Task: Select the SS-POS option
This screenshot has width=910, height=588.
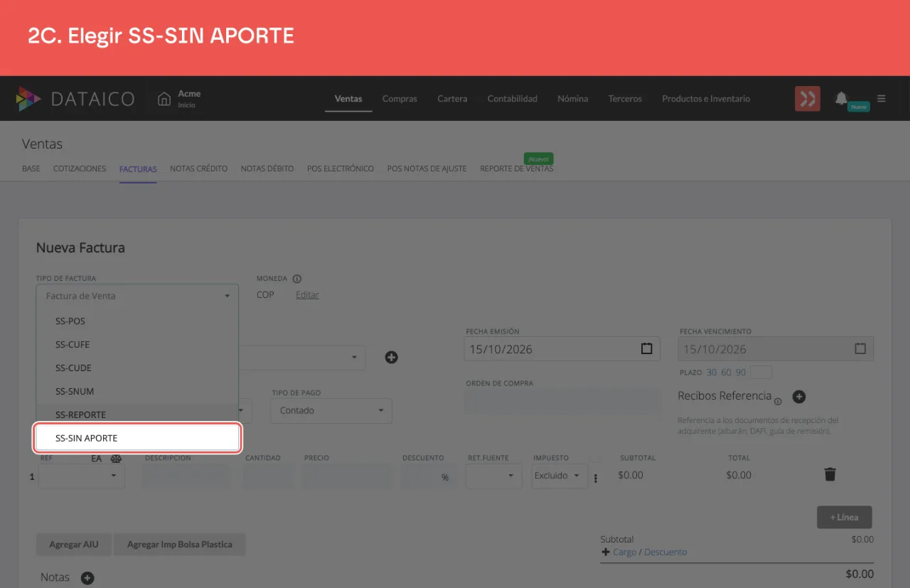Action: pyautogui.click(x=137, y=321)
